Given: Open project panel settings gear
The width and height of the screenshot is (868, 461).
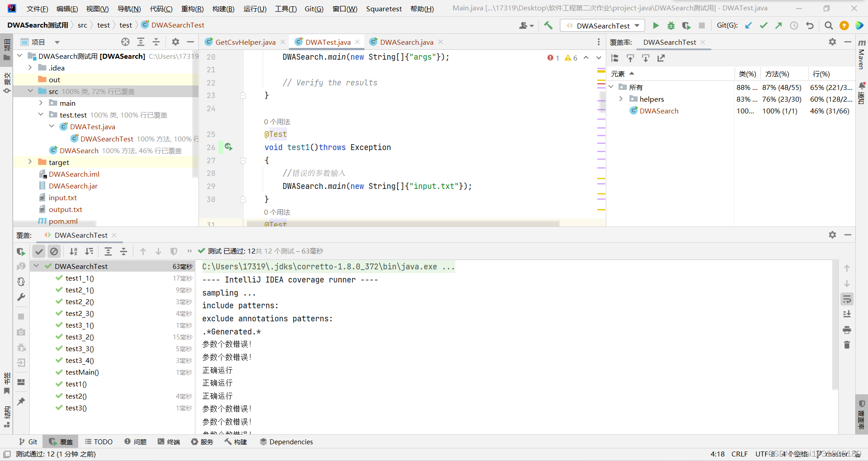Looking at the screenshot, I should click(x=175, y=42).
